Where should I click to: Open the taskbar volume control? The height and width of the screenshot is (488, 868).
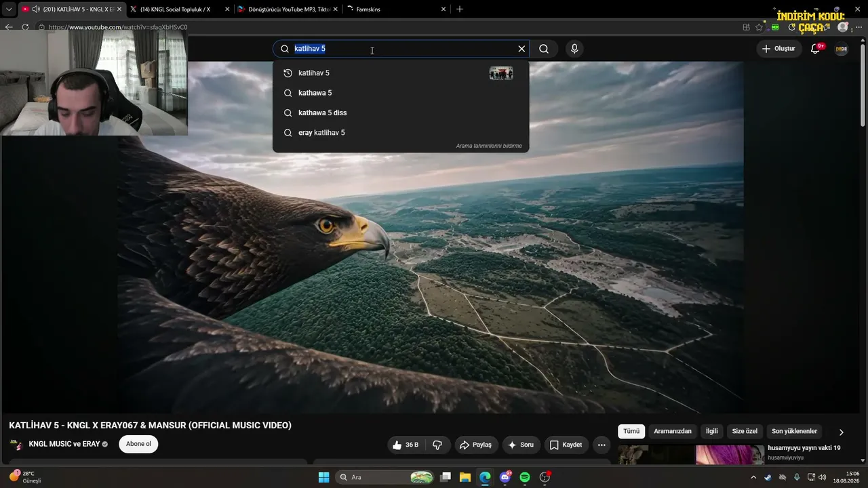tap(823, 477)
